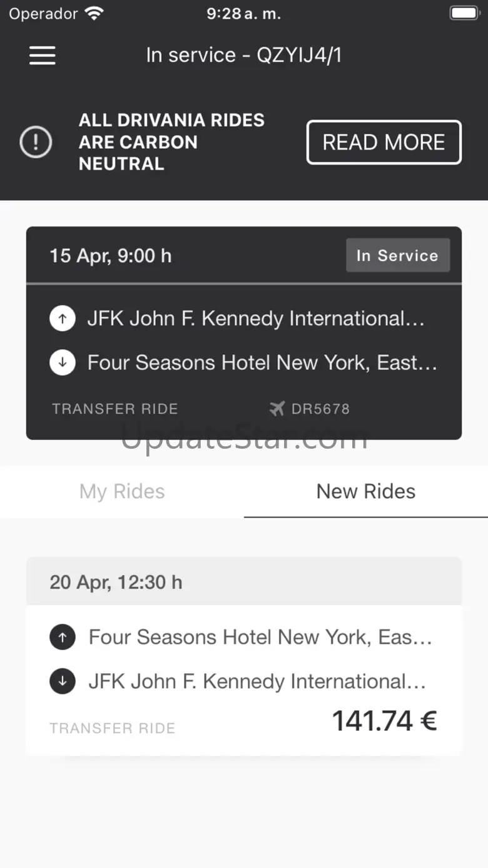The width and height of the screenshot is (488, 868).
Task: Tap pickup arrow icon on 20 Apr ride
Action: click(x=63, y=637)
